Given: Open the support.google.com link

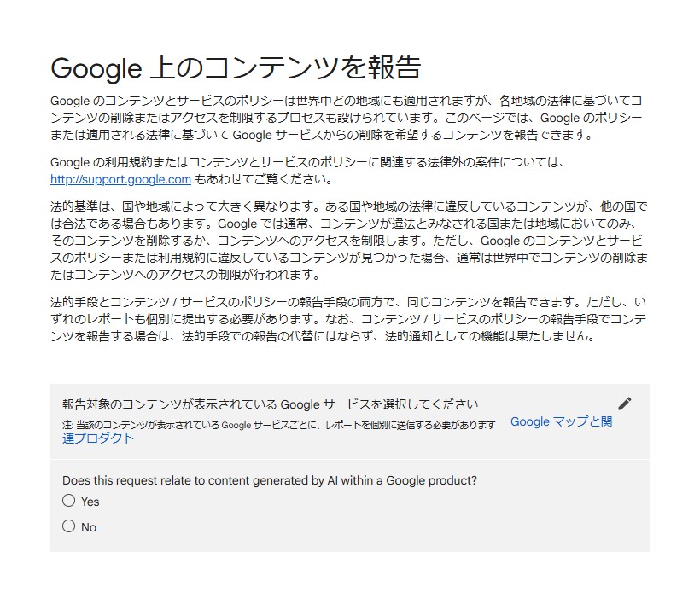Looking at the screenshot, I should click(x=120, y=179).
